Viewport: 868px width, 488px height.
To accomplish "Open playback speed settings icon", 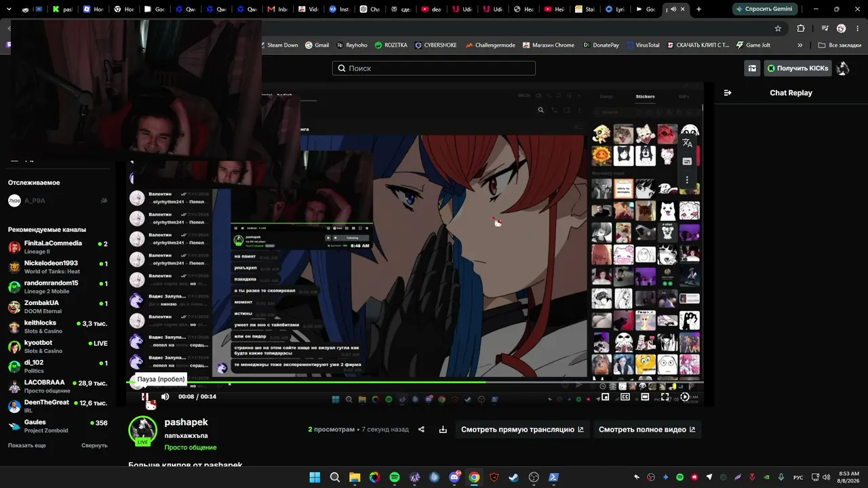I will click(x=684, y=396).
